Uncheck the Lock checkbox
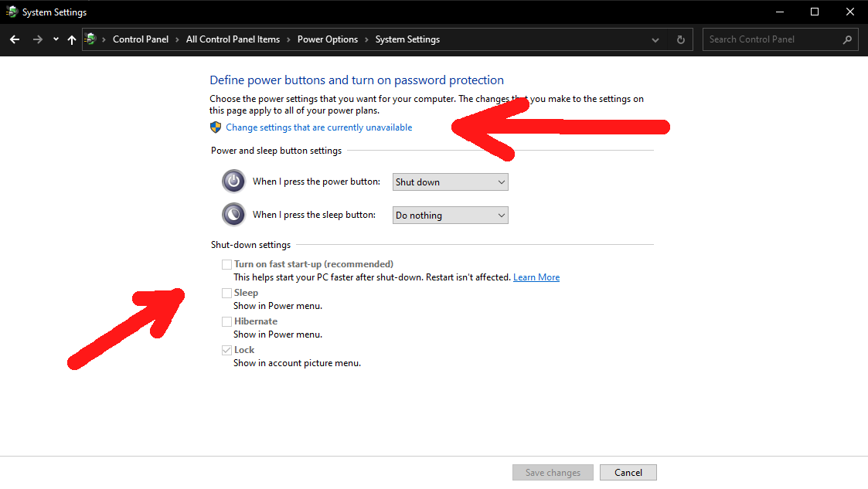The image size is (868, 489). tap(227, 350)
